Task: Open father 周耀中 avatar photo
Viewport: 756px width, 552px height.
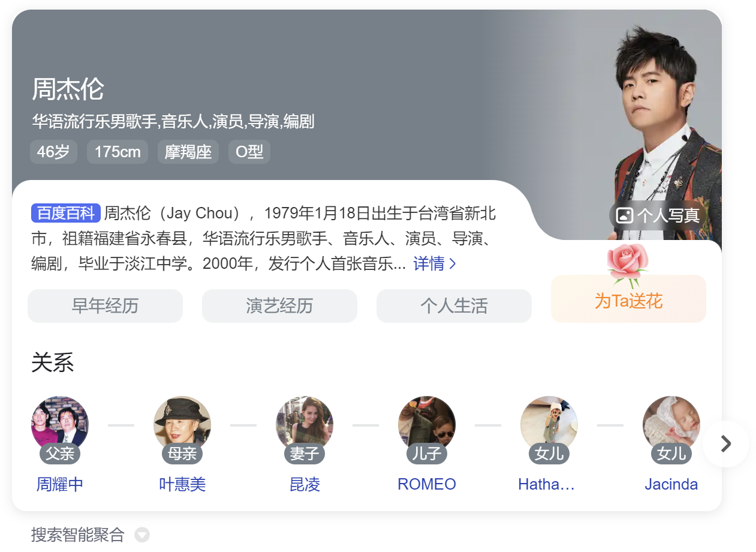Action: (x=60, y=424)
